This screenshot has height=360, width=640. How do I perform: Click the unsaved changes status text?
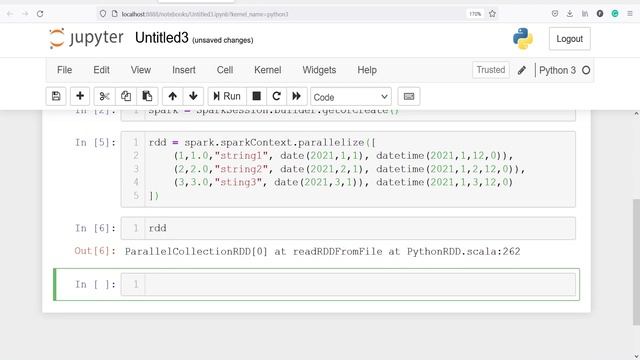(222, 40)
